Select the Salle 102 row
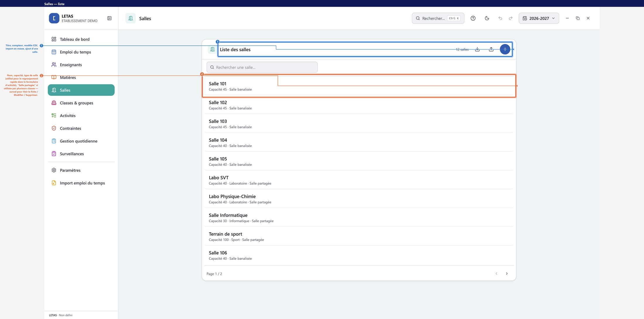 point(359,105)
